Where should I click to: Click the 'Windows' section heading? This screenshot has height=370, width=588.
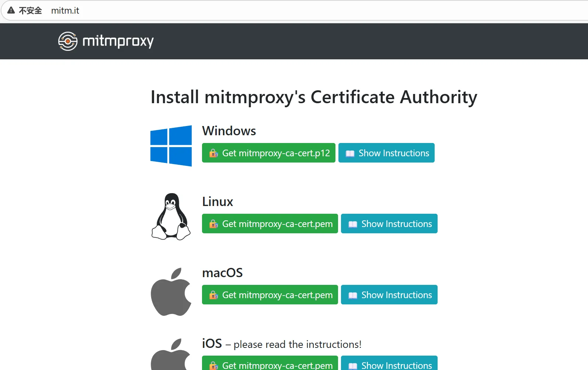point(229,131)
